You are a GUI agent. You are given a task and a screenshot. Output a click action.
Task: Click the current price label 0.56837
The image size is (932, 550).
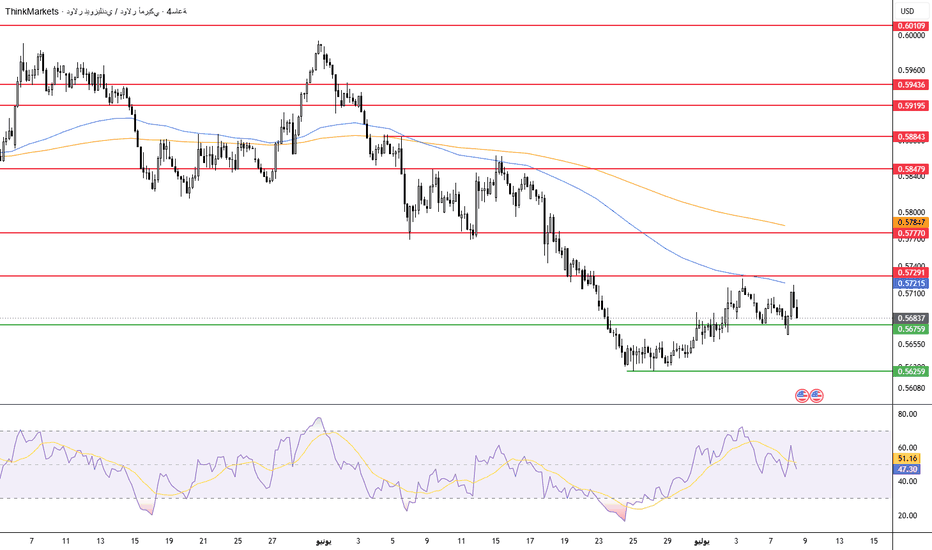click(x=911, y=318)
